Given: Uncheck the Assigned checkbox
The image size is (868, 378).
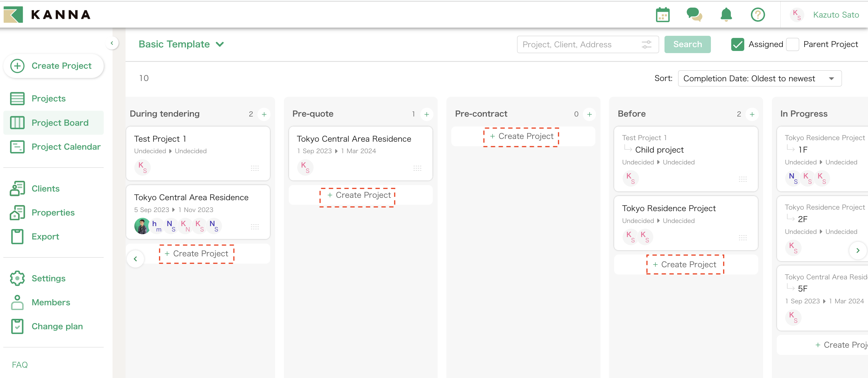Looking at the screenshot, I should tap(737, 45).
